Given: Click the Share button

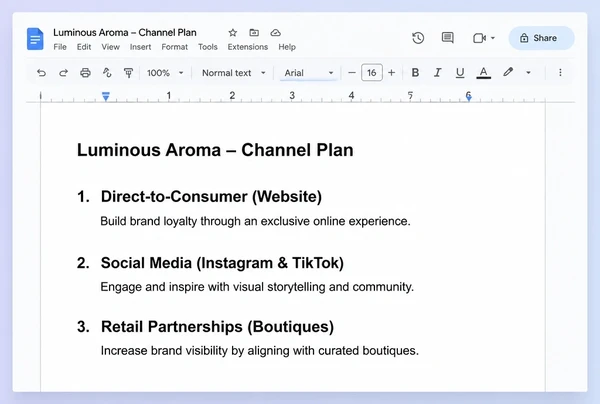Looking at the screenshot, I should pyautogui.click(x=541, y=38).
